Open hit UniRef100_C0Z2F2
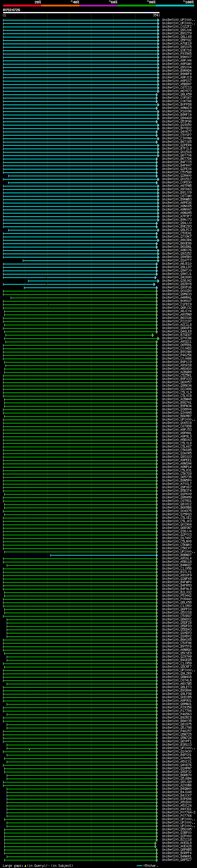197x868 pixels. tap(176, 26)
